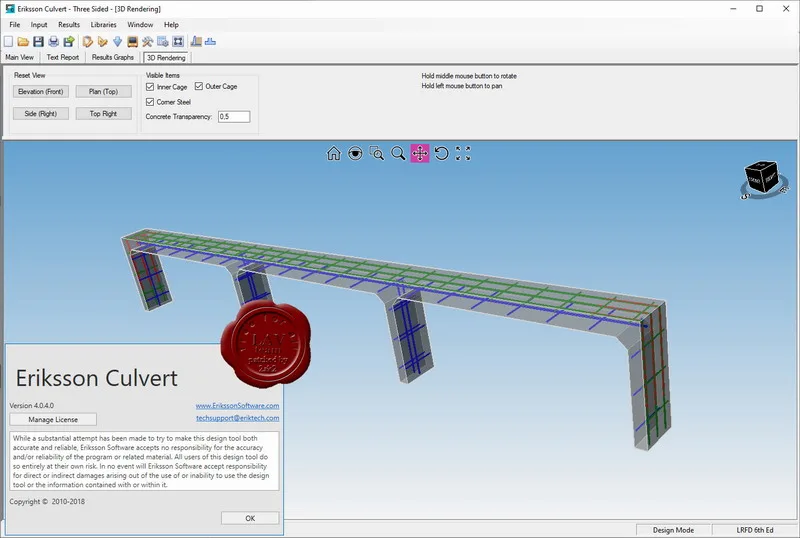Click the LRFD 6th Ed status bar entry
800x538 pixels.
click(x=755, y=530)
